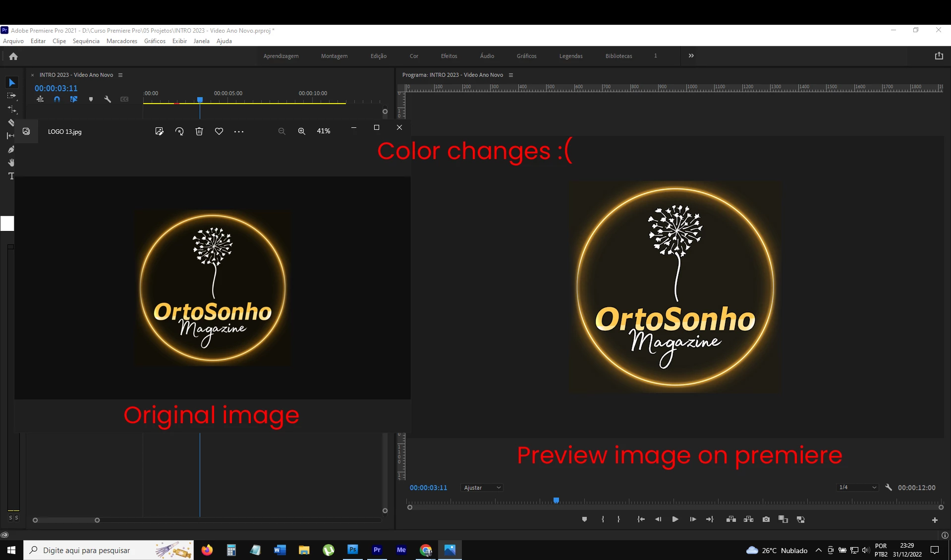Select the Hand tool

click(x=11, y=163)
